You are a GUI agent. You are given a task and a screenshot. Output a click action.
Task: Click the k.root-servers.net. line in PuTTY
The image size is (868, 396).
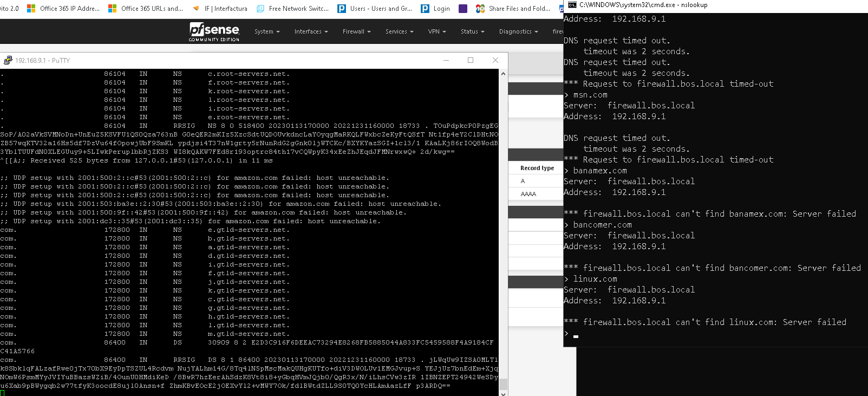tap(145, 91)
